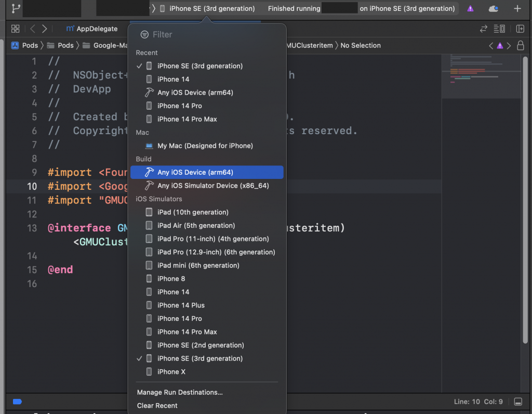Open the No Selection jump bar menu
Screen dimensions: 532x414
(361, 45)
